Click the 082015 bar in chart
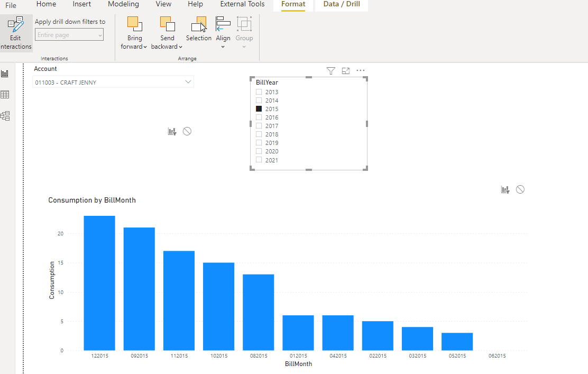Screen dimensions: 588x374 tap(259, 313)
